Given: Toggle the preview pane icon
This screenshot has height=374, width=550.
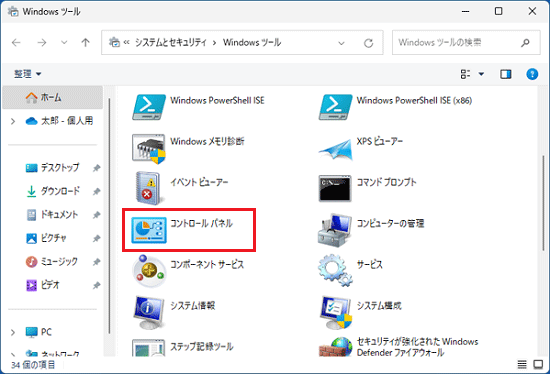Looking at the screenshot, I should pyautogui.click(x=505, y=74).
